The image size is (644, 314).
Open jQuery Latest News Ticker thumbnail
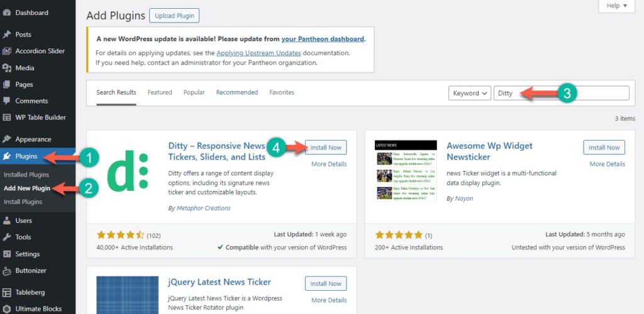pos(127,295)
